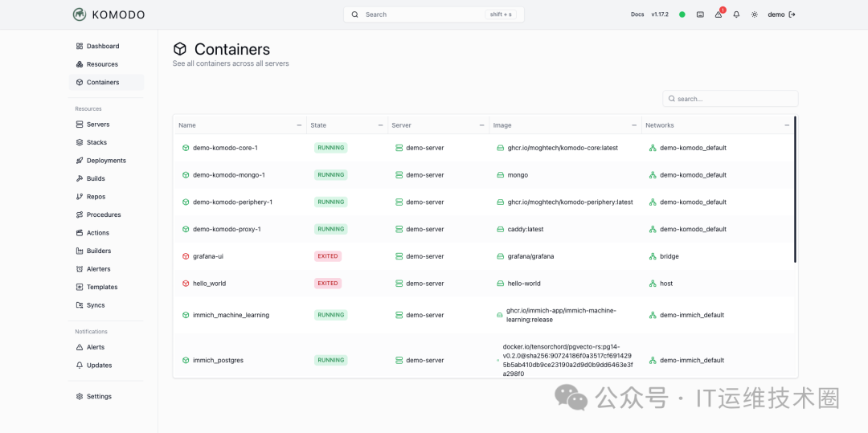Open the Stacks page
Image resolution: width=868 pixels, height=433 pixels.
click(x=106, y=143)
